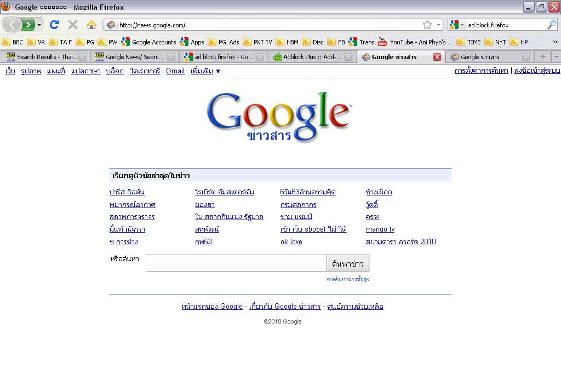The height and width of the screenshot is (392, 561).
Task: Click in the 'ad block firefox' search box
Action: (506, 25)
